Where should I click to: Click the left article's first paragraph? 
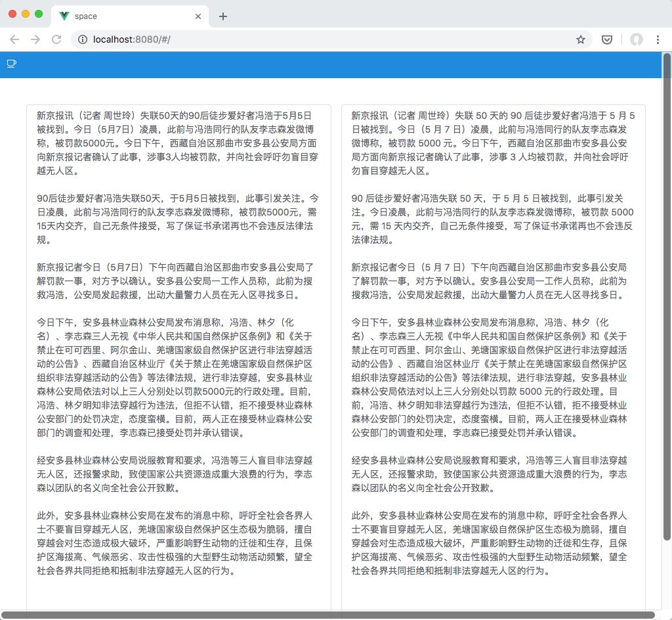177,138
